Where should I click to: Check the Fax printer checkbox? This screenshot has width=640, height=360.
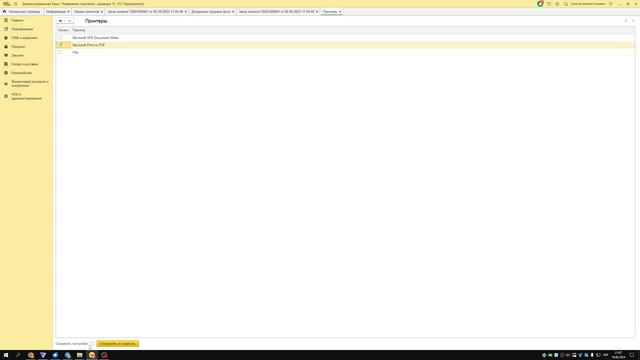pos(60,52)
